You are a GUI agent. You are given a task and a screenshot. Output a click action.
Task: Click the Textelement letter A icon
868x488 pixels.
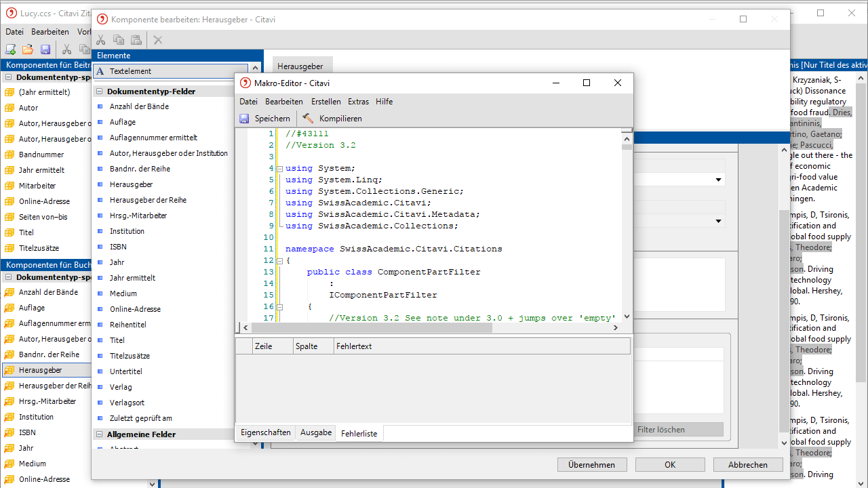point(100,71)
